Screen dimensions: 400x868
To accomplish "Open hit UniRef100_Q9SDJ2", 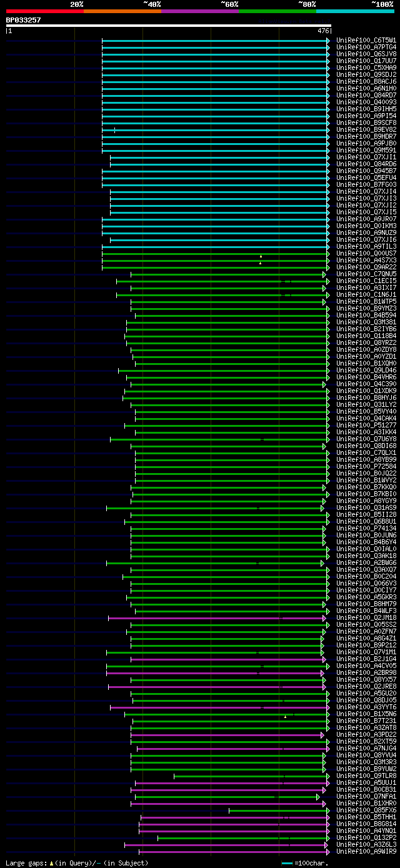I will tap(366, 74).
